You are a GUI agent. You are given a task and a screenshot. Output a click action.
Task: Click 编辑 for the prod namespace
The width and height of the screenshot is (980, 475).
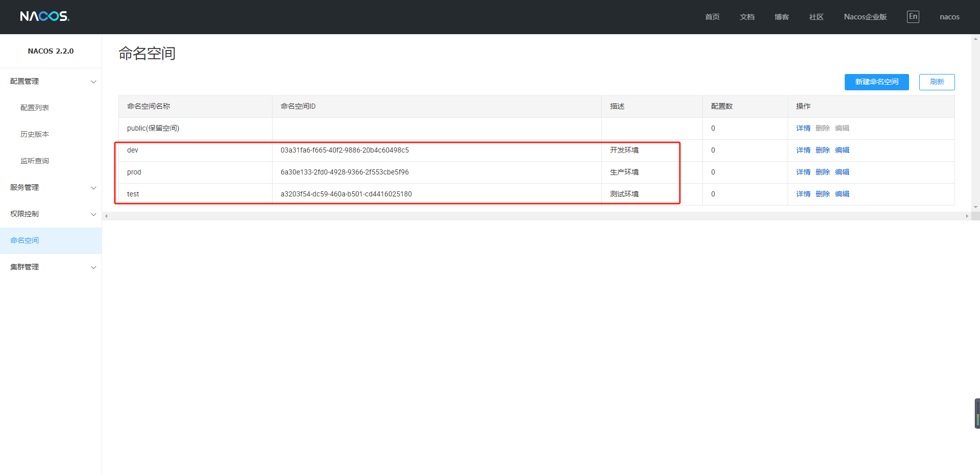click(842, 172)
